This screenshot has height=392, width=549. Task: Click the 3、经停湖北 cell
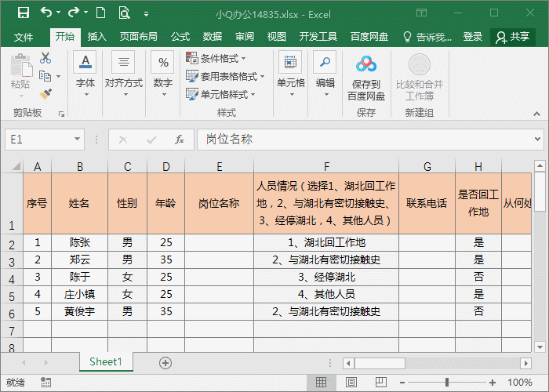tap(326, 278)
